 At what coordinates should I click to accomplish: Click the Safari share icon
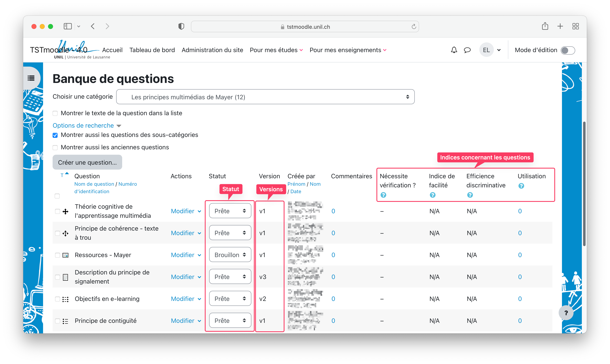click(545, 26)
